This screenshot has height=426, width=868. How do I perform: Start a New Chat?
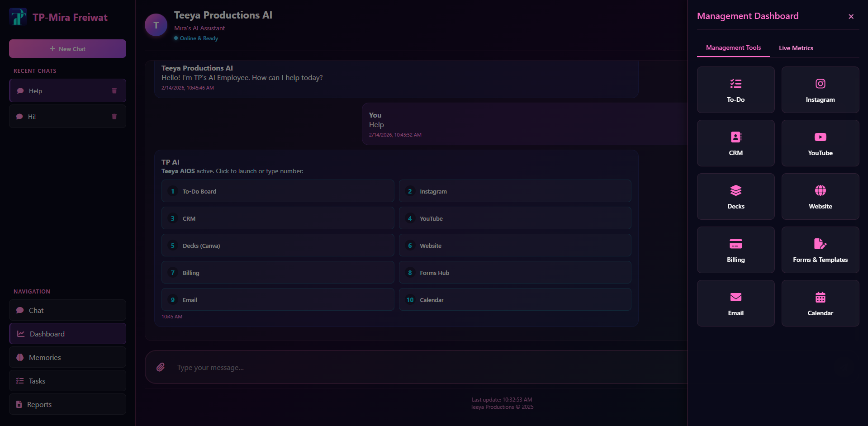click(x=67, y=48)
